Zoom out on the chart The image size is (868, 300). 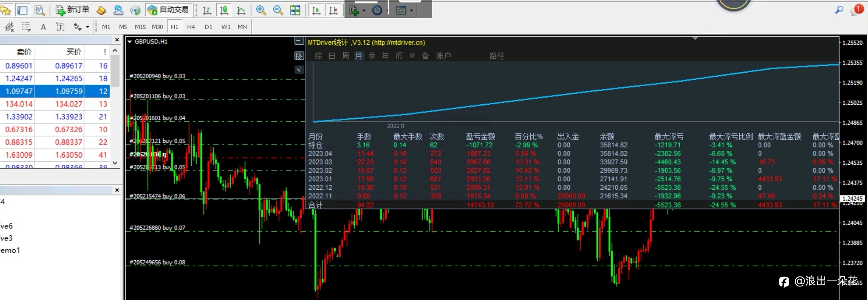tap(278, 10)
